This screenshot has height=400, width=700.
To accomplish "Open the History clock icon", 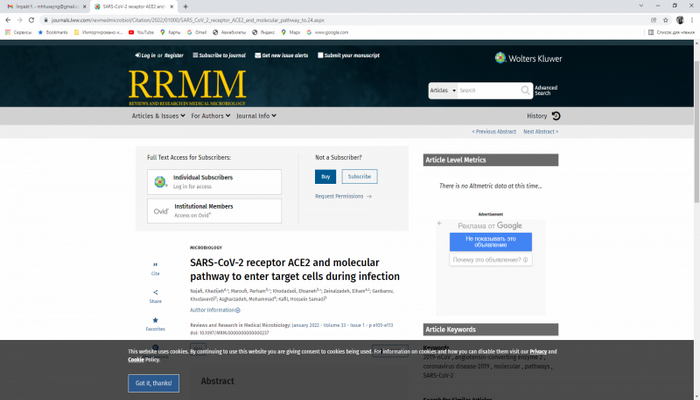I will pyautogui.click(x=556, y=116).
